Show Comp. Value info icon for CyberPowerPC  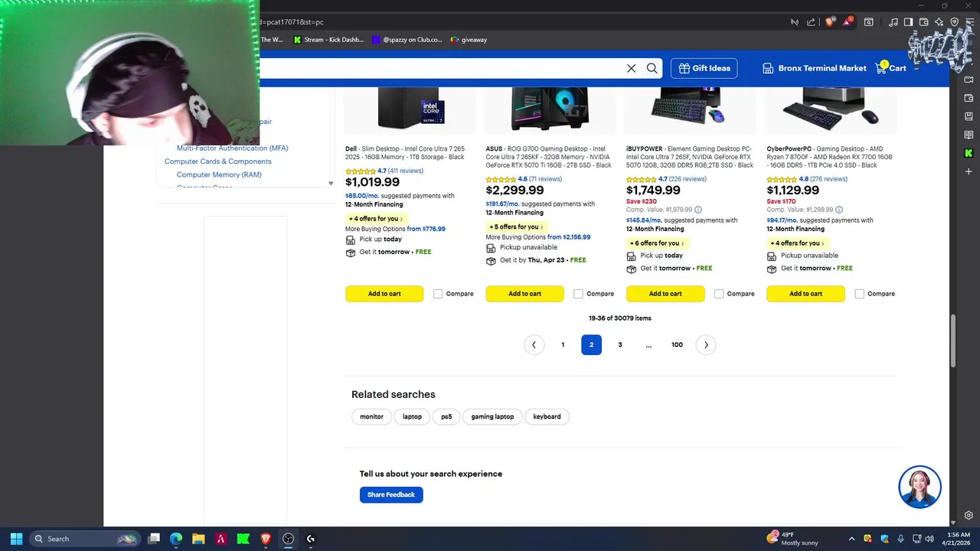(x=839, y=210)
